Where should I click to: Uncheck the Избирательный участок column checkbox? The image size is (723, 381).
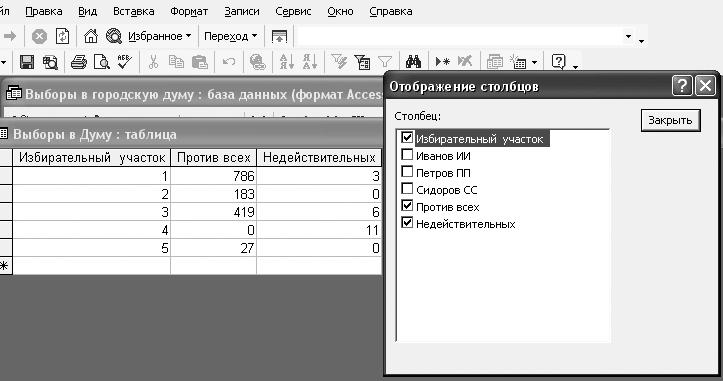407,137
